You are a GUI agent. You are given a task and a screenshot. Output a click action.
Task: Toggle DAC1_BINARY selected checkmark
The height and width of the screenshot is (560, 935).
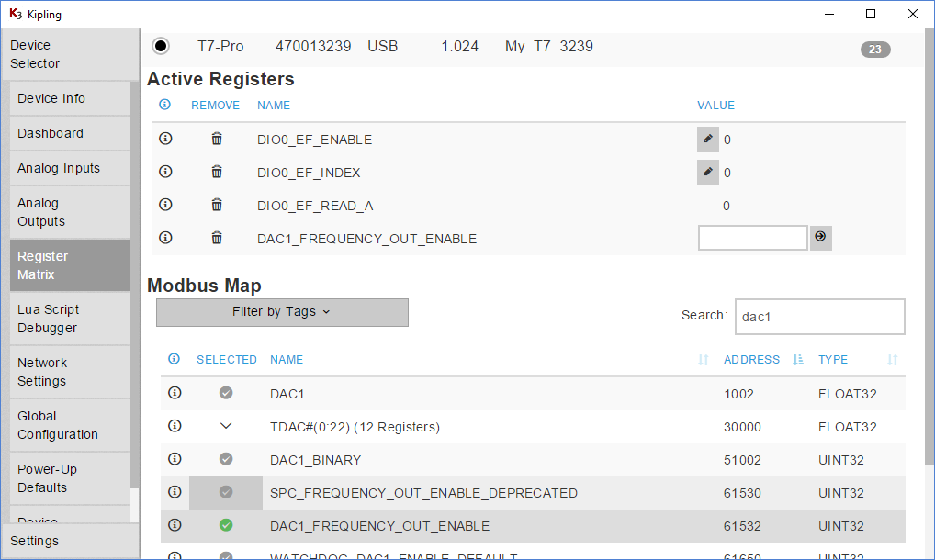pos(226,459)
